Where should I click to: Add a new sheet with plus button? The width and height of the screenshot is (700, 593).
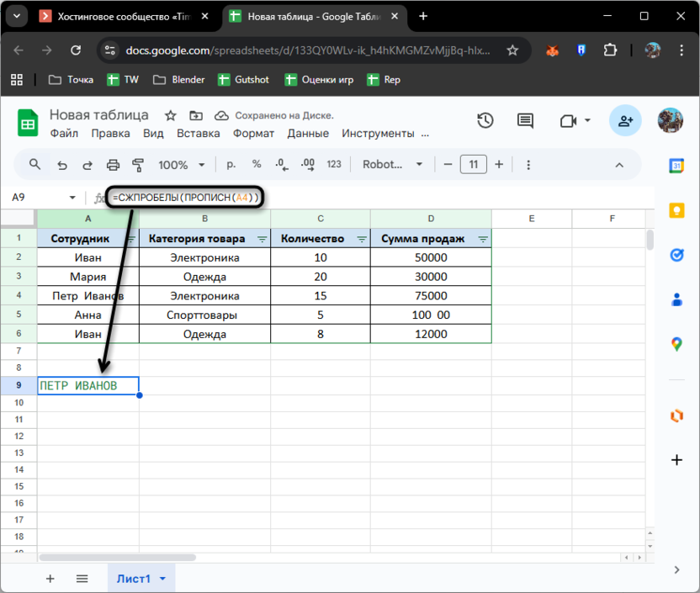pos(50,579)
